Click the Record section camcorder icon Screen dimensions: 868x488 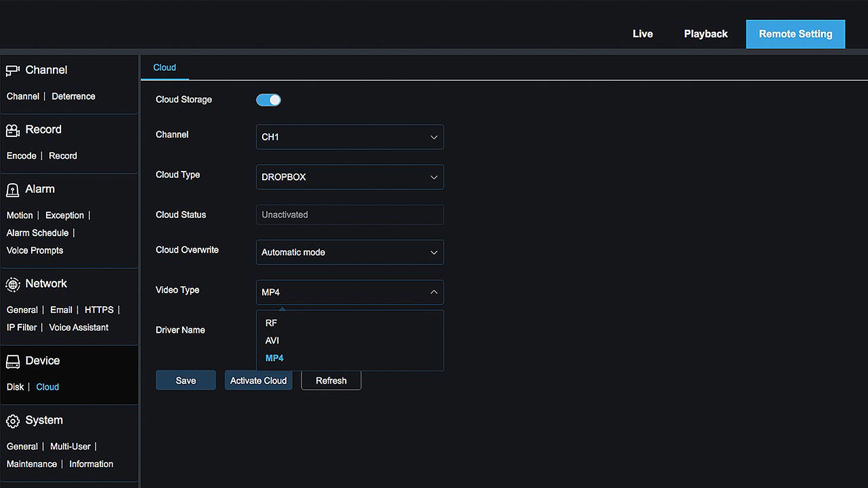(x=13, y=131)
